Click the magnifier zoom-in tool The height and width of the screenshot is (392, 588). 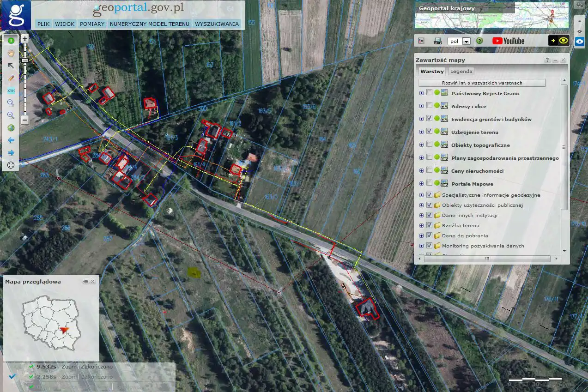click(x=11, y=103)
